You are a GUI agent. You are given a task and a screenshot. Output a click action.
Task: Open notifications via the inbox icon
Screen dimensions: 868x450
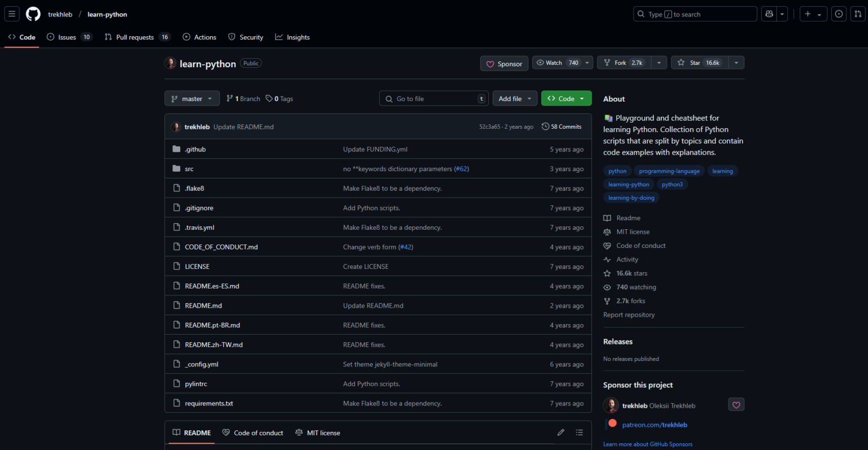pyautogui.click(x=839, y=14)
